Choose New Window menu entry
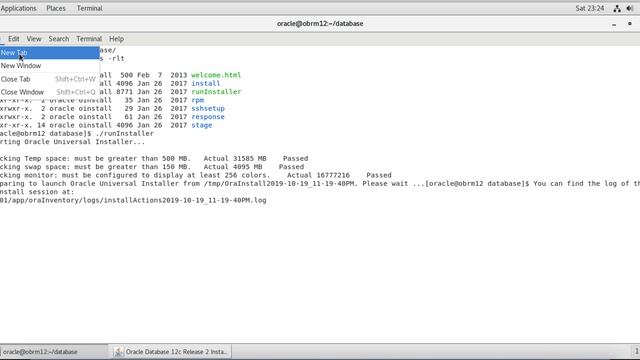The image size is (640, 360). tap(49, 66)
